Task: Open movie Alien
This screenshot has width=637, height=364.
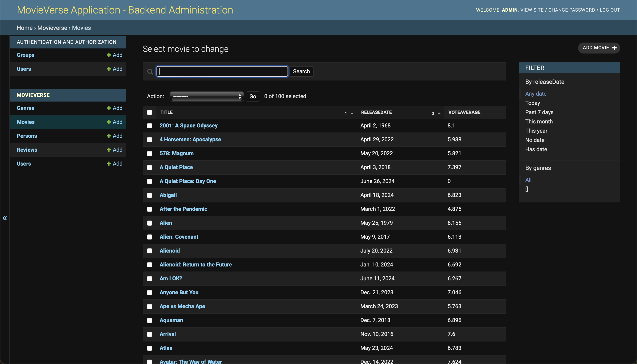Action: pyautogui.click(x=166, y=223)
